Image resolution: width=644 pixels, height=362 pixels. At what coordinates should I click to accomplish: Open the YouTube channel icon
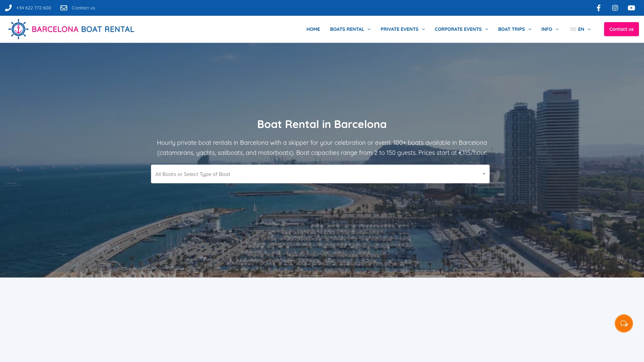[631, 8]
